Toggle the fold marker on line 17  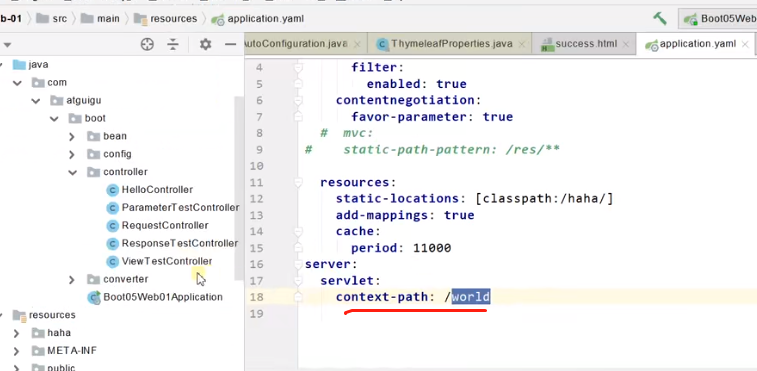[x=298, y=281]
